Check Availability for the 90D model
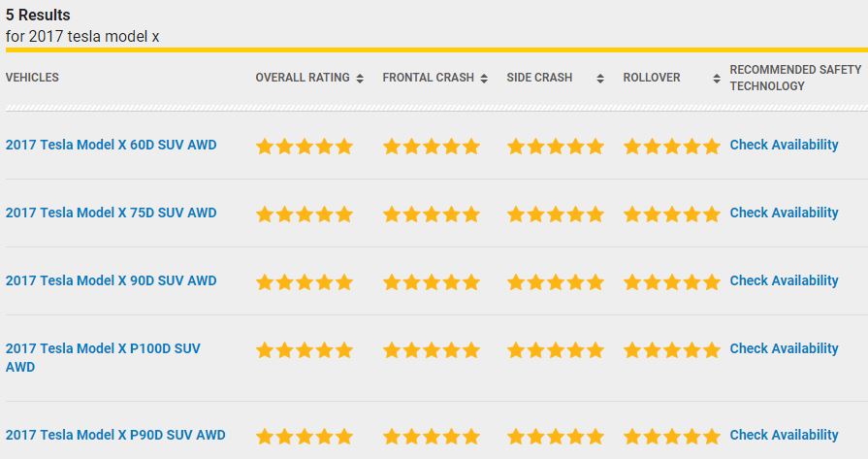Image resolution: width=868 pixels, height=459 pixels. click(x=784, y=280)
